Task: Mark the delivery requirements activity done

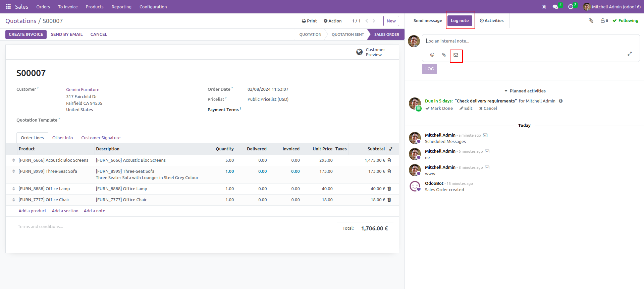Action: [x=439, y=109]
